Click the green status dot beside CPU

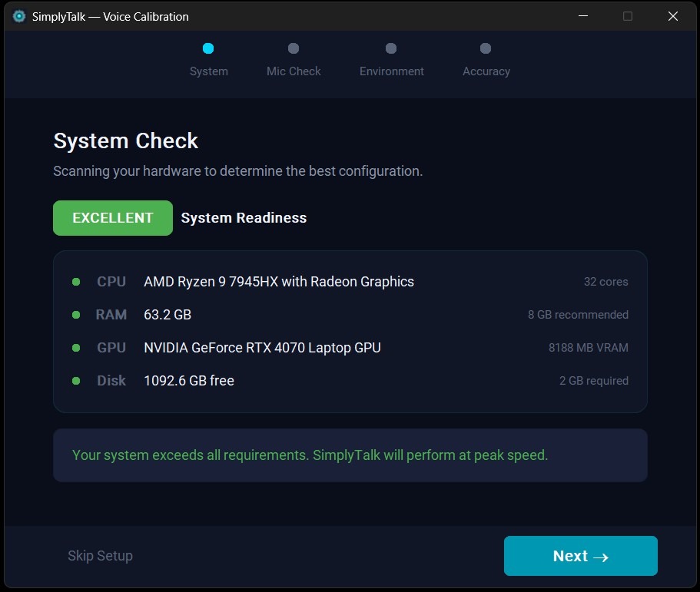tap(76, 282)
